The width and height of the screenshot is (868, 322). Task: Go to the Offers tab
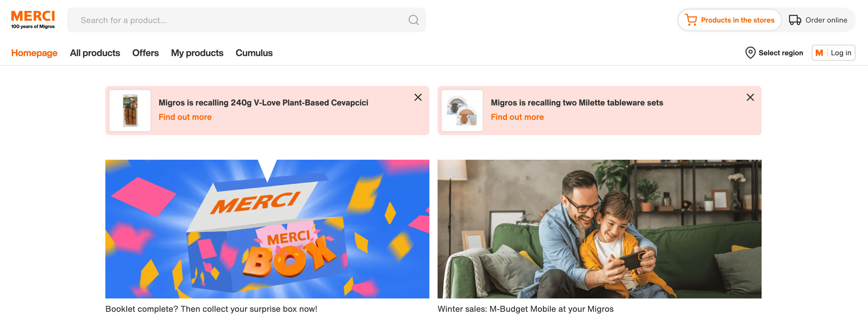(x=145, y=53)
